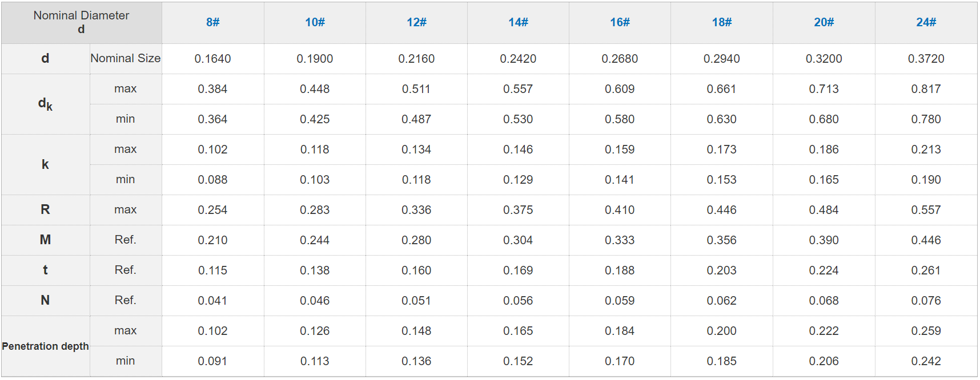The height and width of the screenshot is (380, 980).
Task: Select the M Ref. value 0.333
Action: [620, 240]
